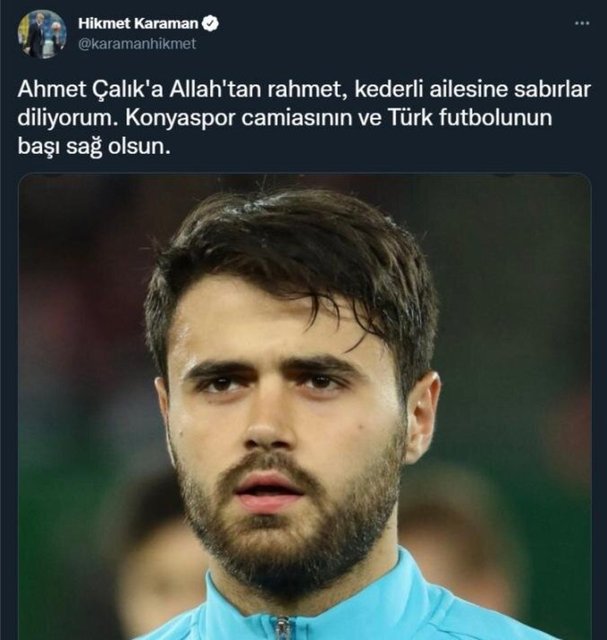Expand tweet options via ellipsis icon
Screen dimensions: 607x640
click(582, 24)
